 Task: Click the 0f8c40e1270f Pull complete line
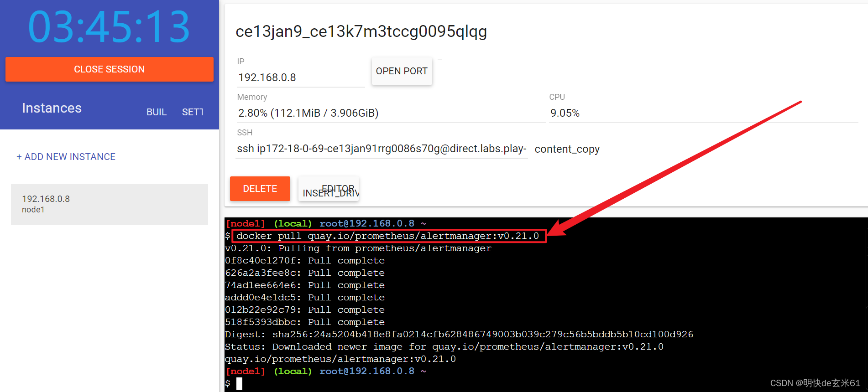pos(305,260)
